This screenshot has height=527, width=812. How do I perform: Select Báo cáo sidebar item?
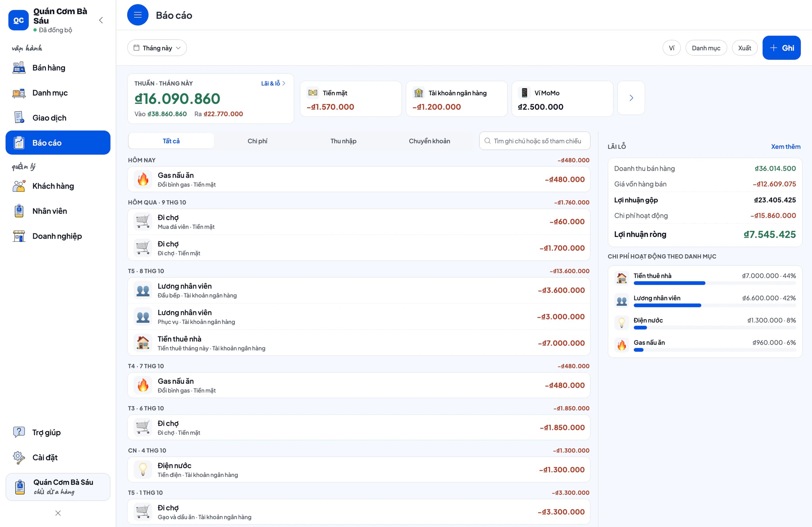point(58,143)
